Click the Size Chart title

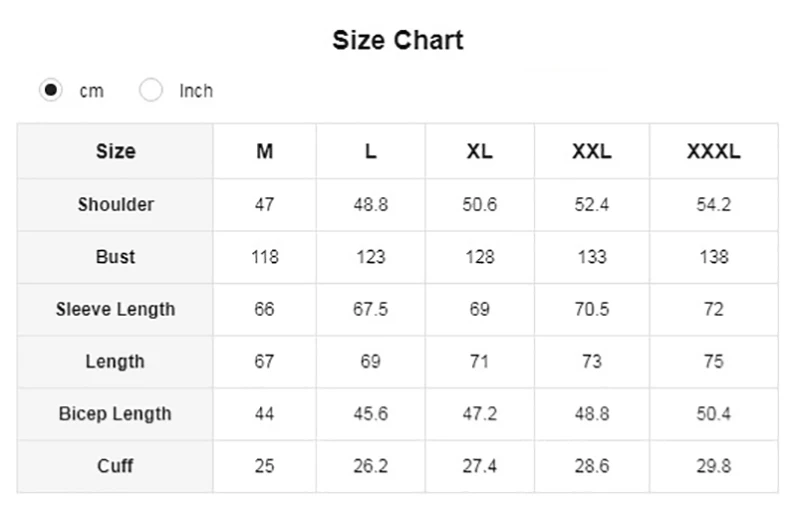click(x=398, y=40)
